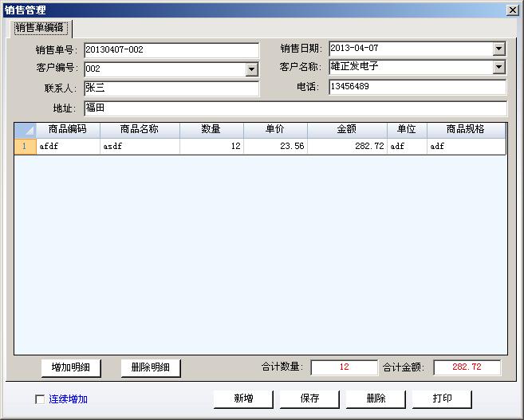
Task: Select the 金额 grid cell showing 282.72
Action: coord(347,146)
